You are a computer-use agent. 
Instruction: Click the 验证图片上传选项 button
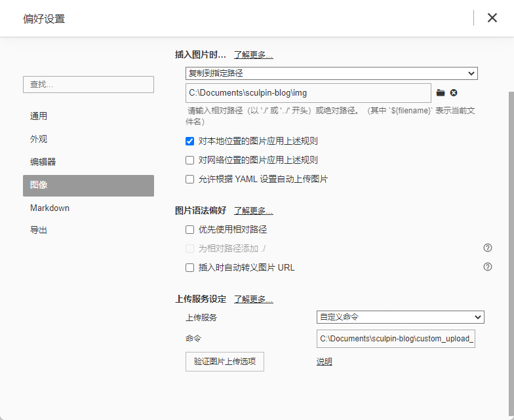point(225,362)
